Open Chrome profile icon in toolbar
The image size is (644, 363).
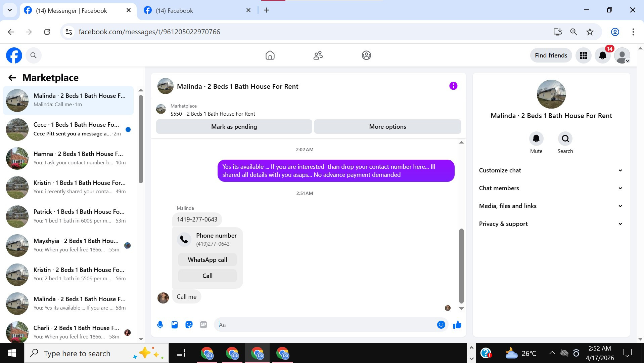[615, 32]
